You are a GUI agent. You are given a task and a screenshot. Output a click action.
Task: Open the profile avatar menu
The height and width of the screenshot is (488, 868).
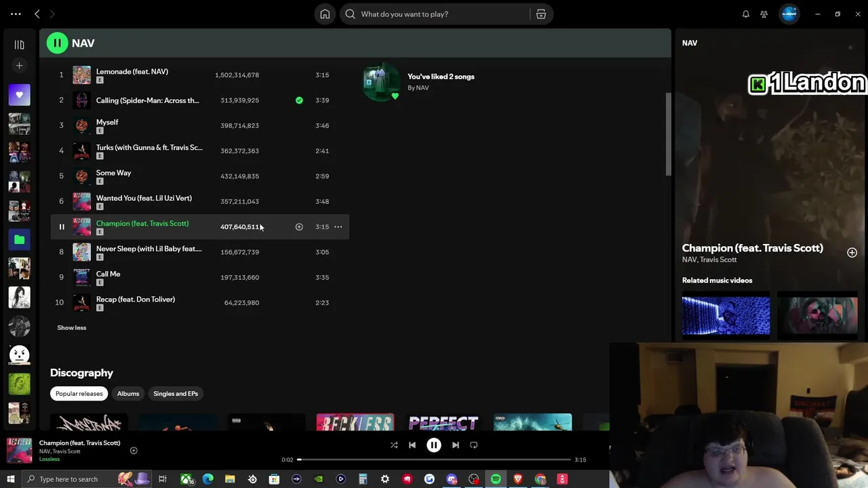coord(789,14)
